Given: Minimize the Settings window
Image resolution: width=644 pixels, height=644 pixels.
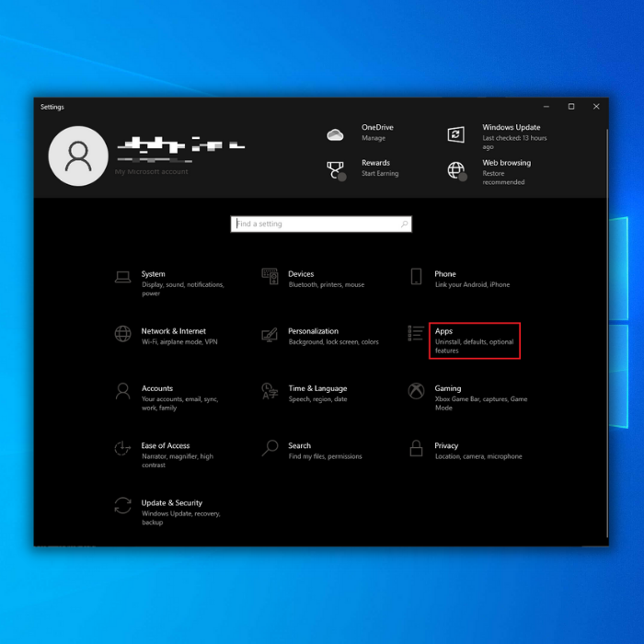Looking at the screenshot, I should pyautogui.click(x=546, y=107).
